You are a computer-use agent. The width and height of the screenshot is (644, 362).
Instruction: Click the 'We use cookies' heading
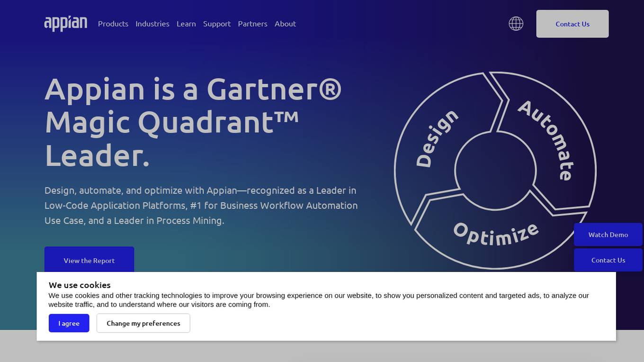click(80, 285)
